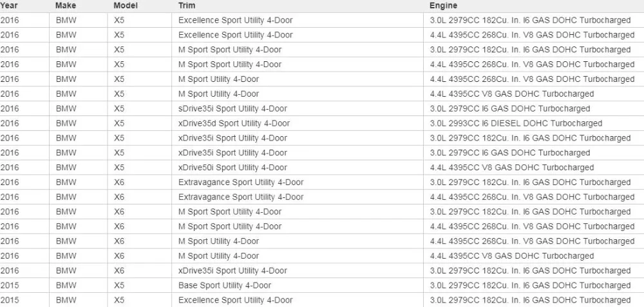Select the X6 xDrive35i Sport Utility 4-Door trim
Screen dimensions: 644x307
tap(233, 271)
